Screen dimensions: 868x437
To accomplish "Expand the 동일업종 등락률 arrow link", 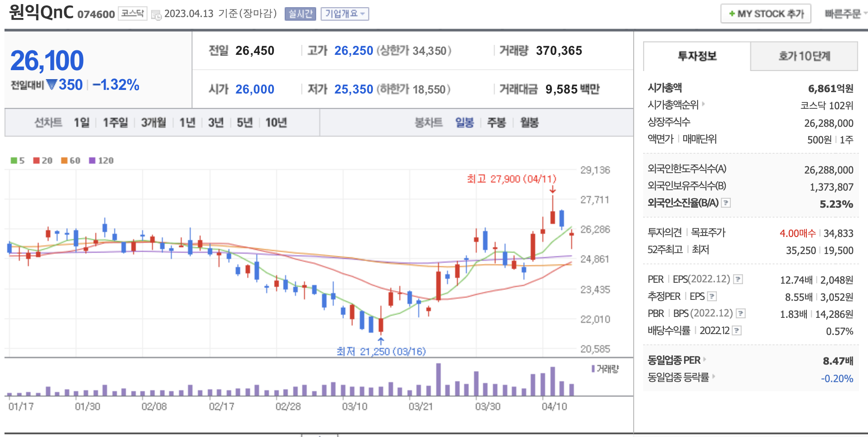I will pos(714,377).
